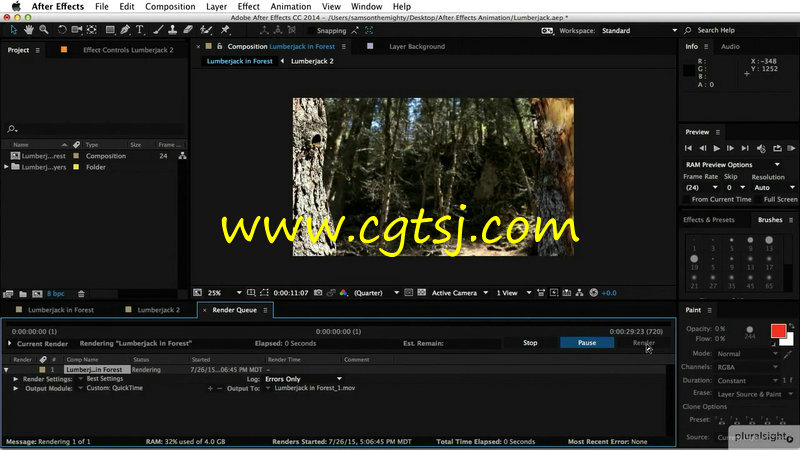Open the Workspace Standard dropdown
The height and width of the screenshot is (450, 800).
click(639, 31)
